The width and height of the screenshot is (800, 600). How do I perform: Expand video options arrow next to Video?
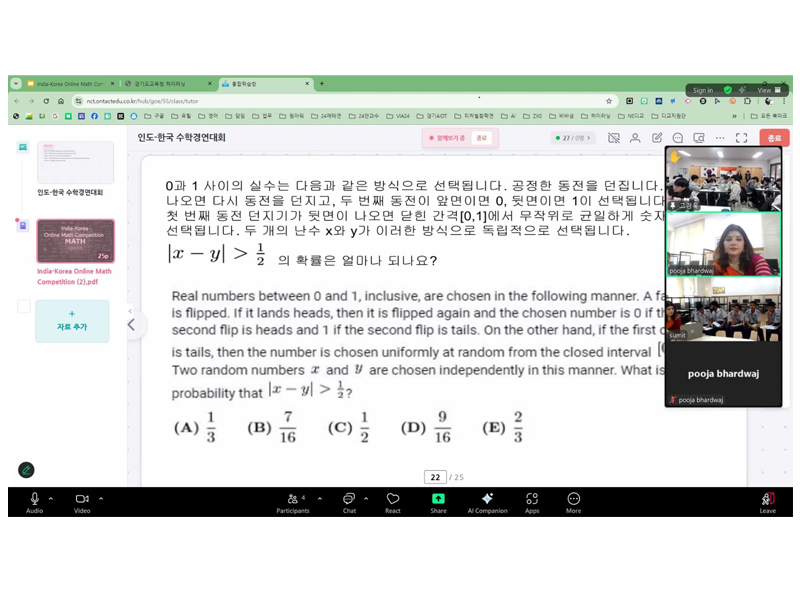tap(100, 498)
